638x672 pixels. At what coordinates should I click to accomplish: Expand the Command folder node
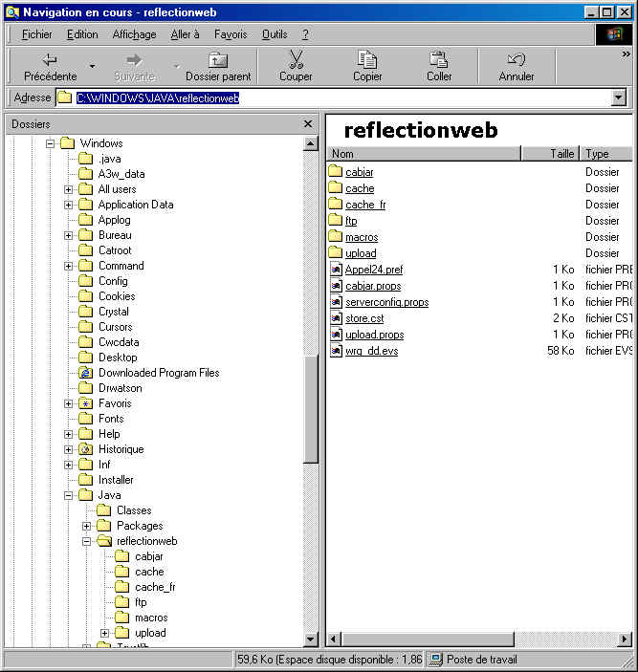coord(68,266)
